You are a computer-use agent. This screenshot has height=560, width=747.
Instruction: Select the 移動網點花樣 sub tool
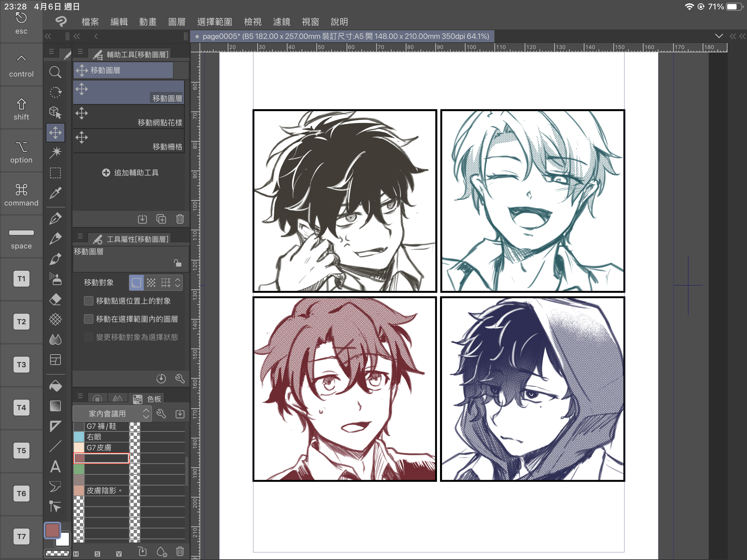(x=129, y=117)
